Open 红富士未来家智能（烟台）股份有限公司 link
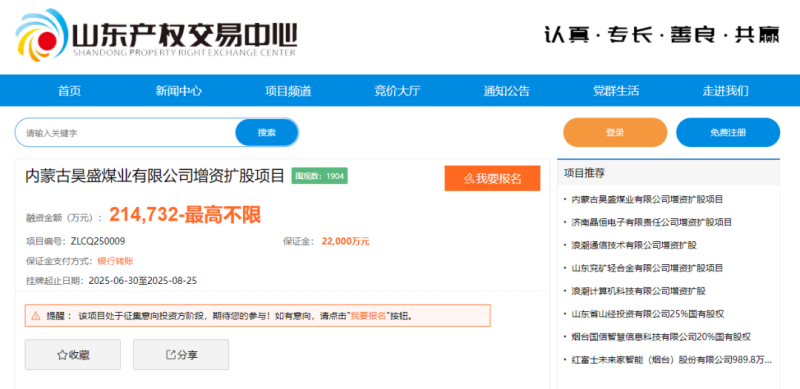Image resolution: width=800 pixels, height=389 pixels. pyautogui.click(x=671, y=360)
